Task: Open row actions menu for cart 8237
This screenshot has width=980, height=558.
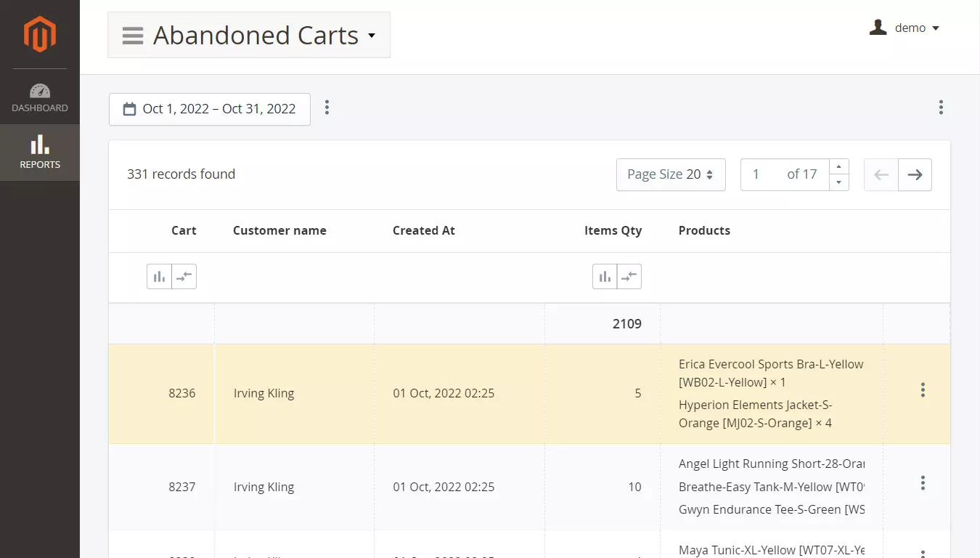Action: 923,483
